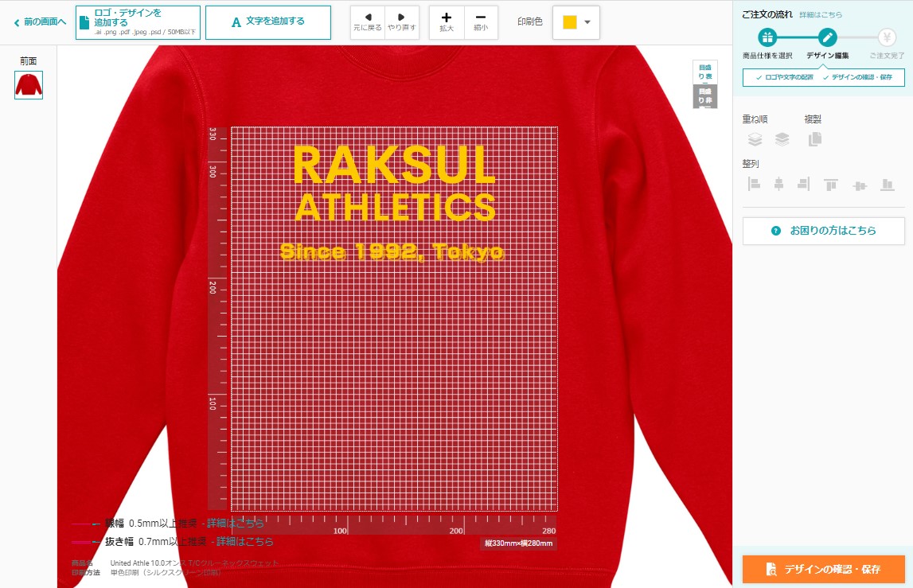The image size is (913, 588).
Task: Click 単色印刷（シルクスクリーン印刷）text
Action: point(166,573)
